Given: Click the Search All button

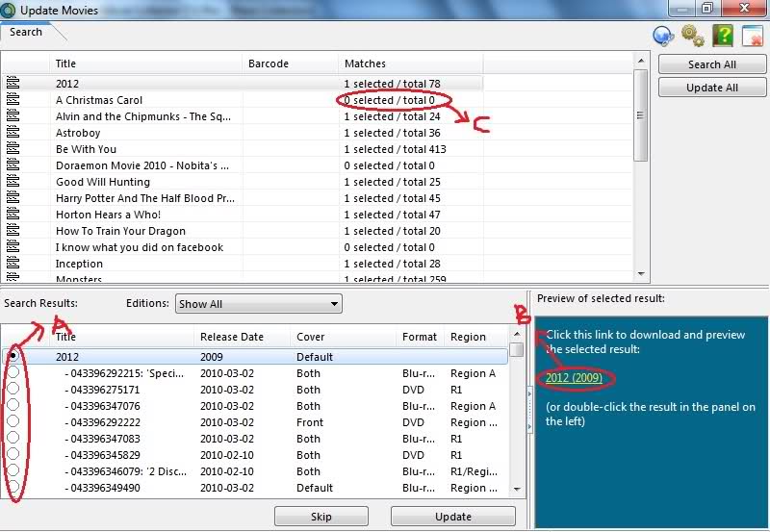Looking at the screenshot, I should tap(712, 64).
